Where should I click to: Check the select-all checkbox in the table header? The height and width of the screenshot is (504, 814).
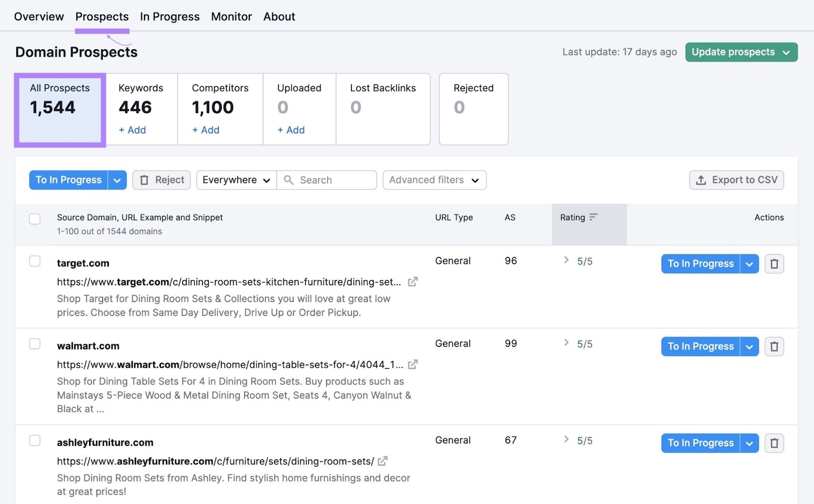pos(35,218)
